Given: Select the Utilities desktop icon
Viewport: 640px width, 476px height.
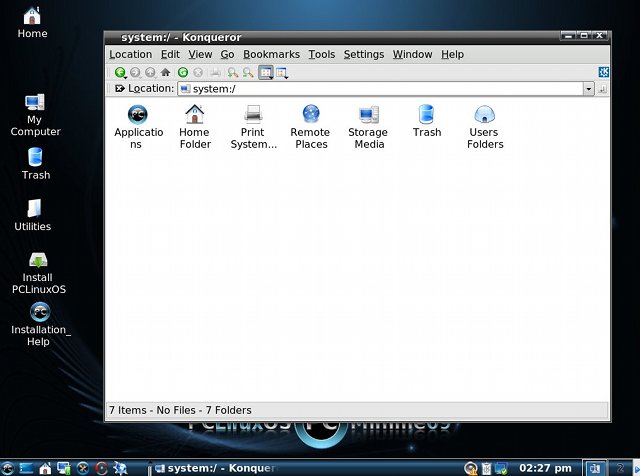Looking at the screenshot, I should [33, 215].
